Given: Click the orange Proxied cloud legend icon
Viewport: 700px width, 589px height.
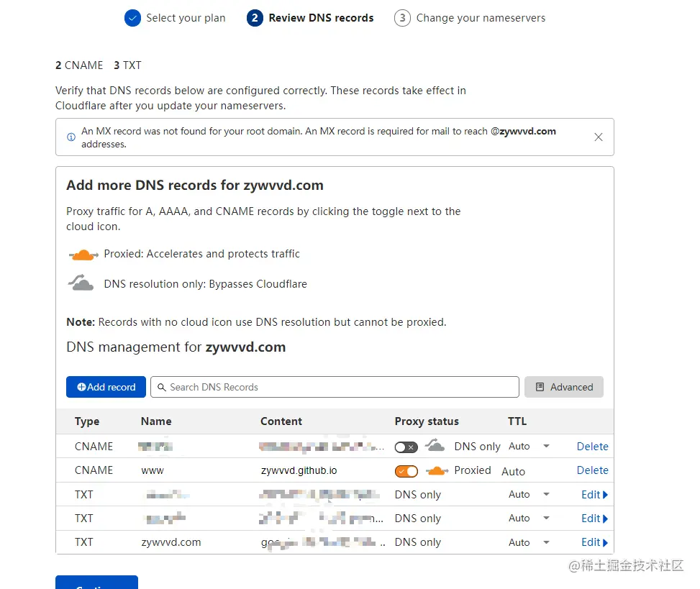Looking at the screenshot, I should click(83, 255).
